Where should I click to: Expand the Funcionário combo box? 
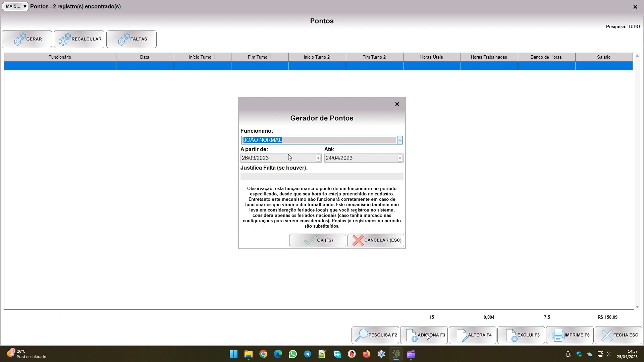[399, 140]
